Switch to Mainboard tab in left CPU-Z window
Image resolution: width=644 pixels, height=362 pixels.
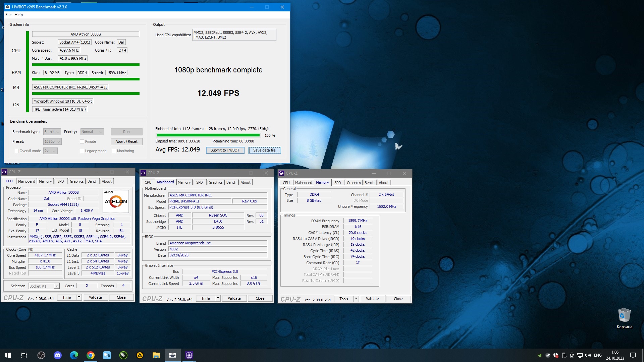point(26,181)
